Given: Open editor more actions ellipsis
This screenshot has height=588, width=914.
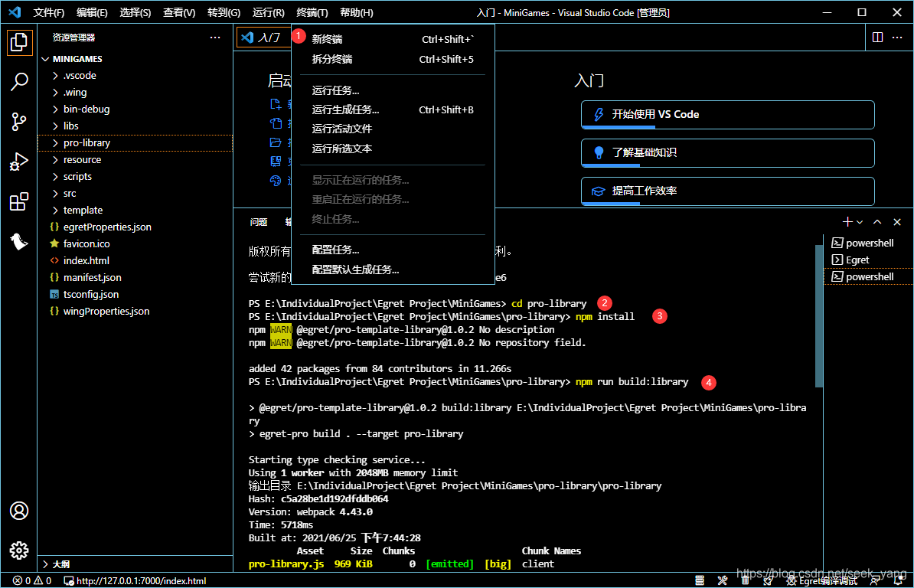Looking at the screenshot, I should coord(898,38).
